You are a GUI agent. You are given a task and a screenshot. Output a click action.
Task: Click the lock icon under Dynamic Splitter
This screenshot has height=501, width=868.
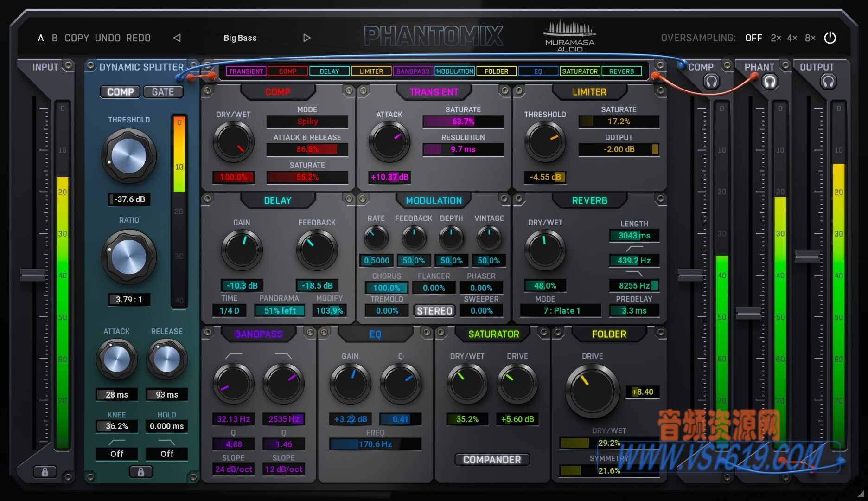141,472
